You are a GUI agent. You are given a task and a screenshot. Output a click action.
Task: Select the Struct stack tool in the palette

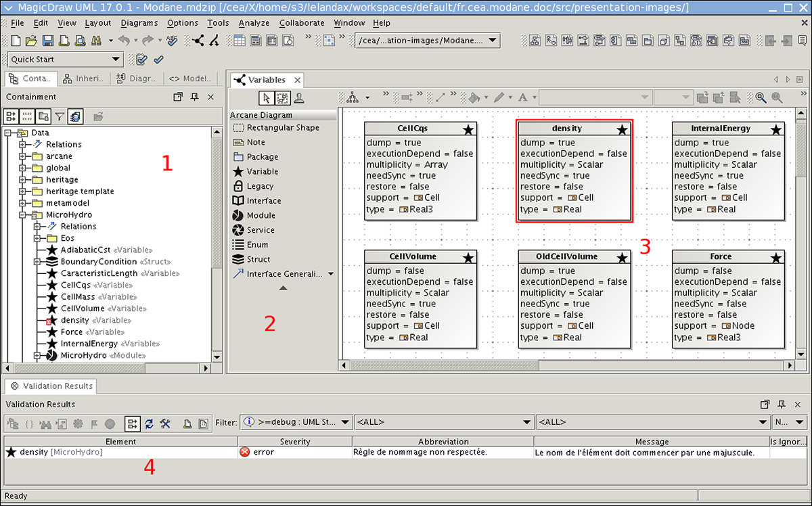[251, 259]
